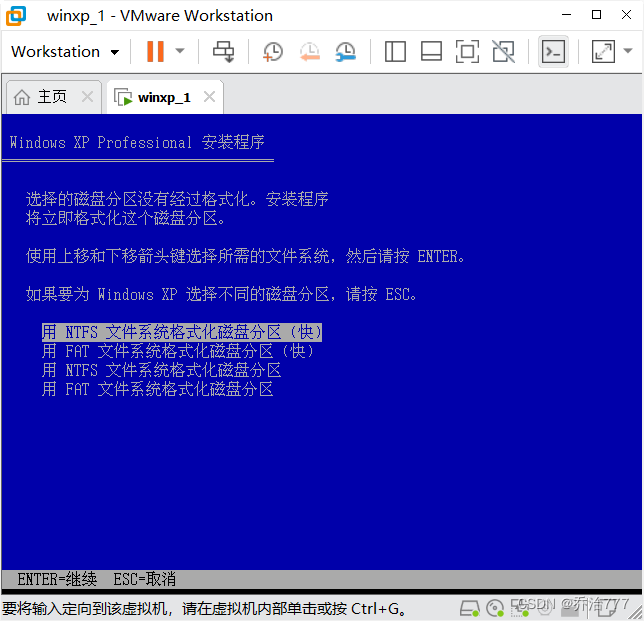Maximize the VMware Workstation window
Screen dimensions: 644x621
(x=596, y=15)
